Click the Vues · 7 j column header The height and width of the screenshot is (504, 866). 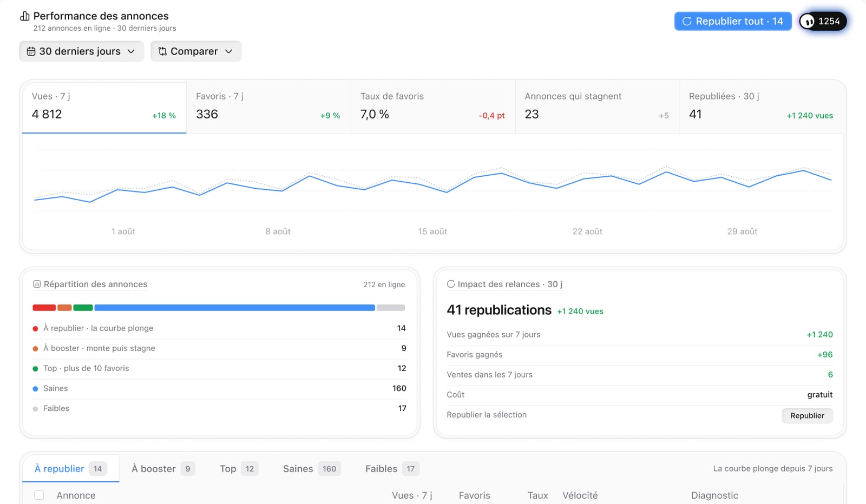pyautogui.click(x=412, y=495)
